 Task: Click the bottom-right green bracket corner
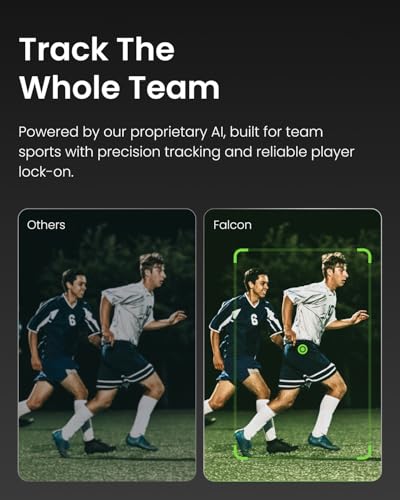click(365, 453)
